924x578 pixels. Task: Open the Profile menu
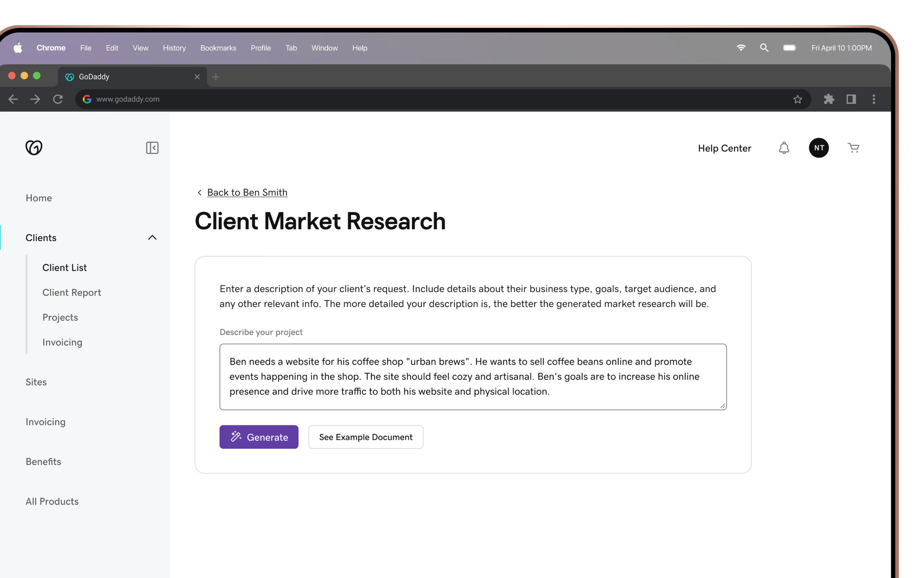click(x=260, y=48)
